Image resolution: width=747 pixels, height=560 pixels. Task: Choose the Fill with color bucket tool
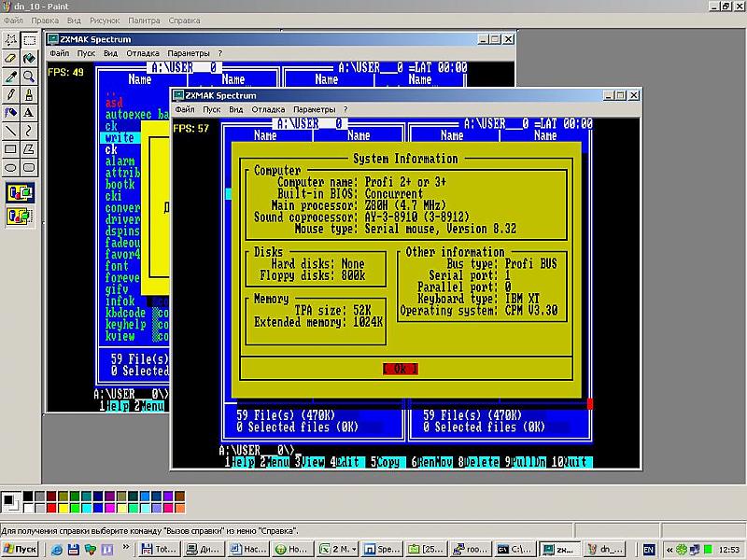pos(29,58)
